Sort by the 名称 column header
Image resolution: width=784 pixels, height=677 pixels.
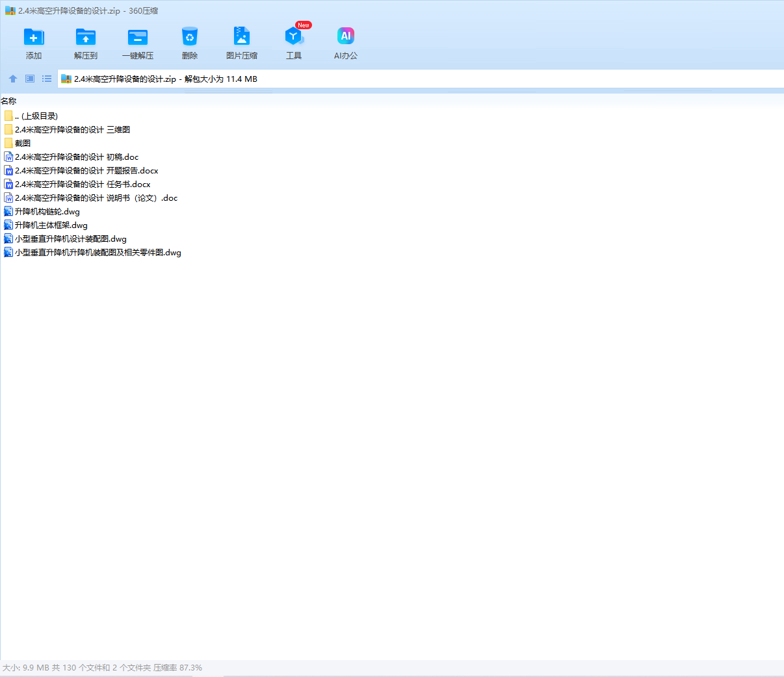pos(8,101)
